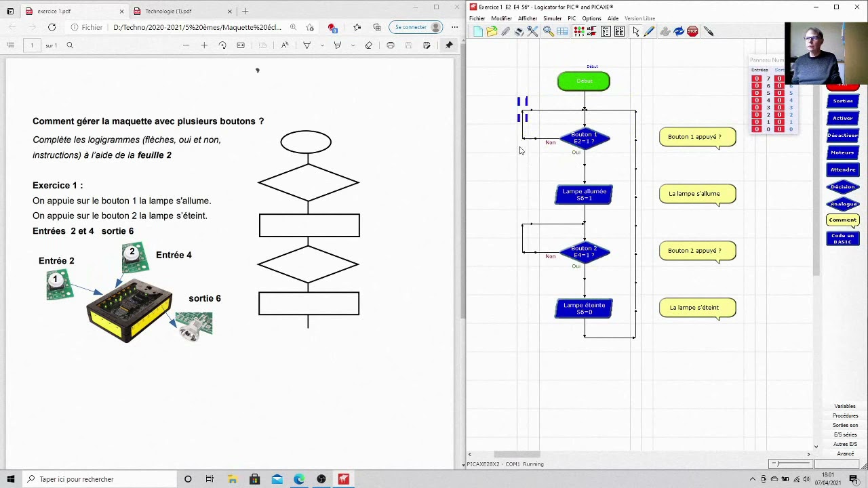Toggle input 7 red box in the digital panel
The height and width of the screenshot is (488, 868).
click(x=757, y=79)
